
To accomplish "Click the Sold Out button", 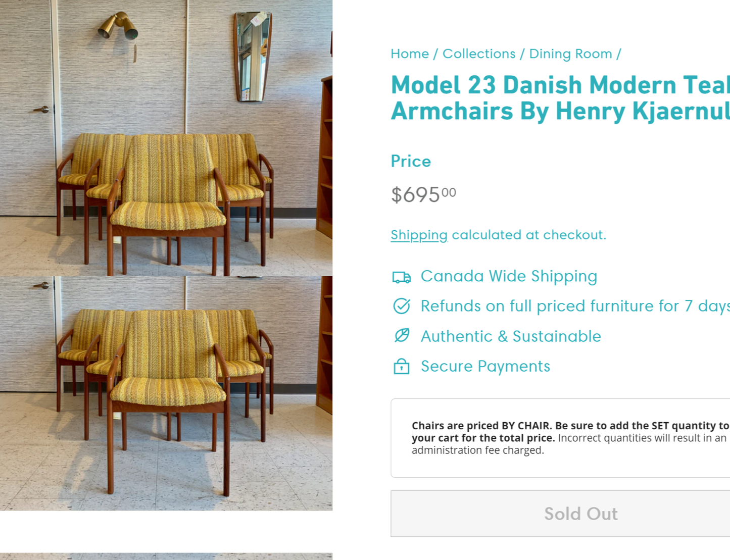I will pos(560,514).
